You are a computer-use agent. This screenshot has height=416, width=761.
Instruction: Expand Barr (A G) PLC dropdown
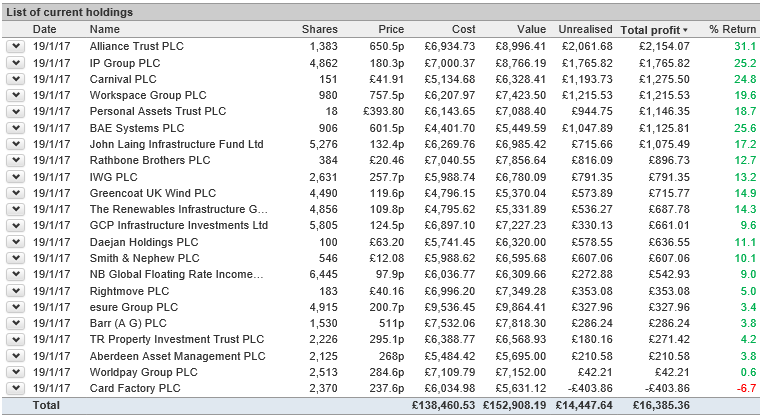[16, 323]
